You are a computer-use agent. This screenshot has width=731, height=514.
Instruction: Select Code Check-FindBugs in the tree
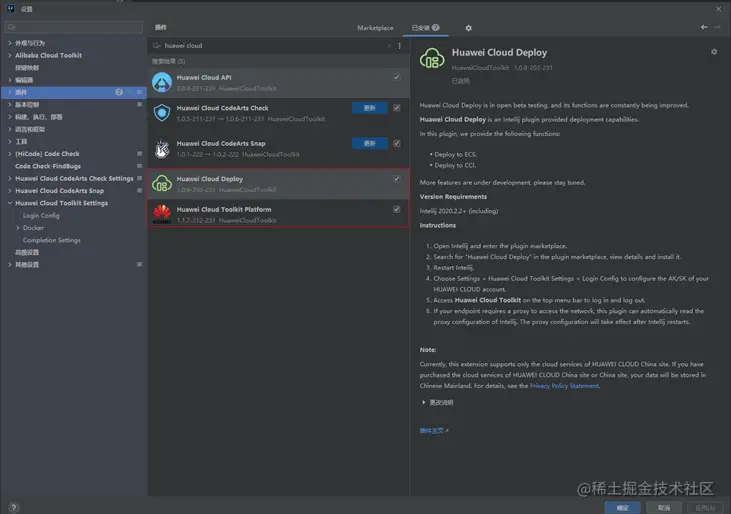[48, 166]
